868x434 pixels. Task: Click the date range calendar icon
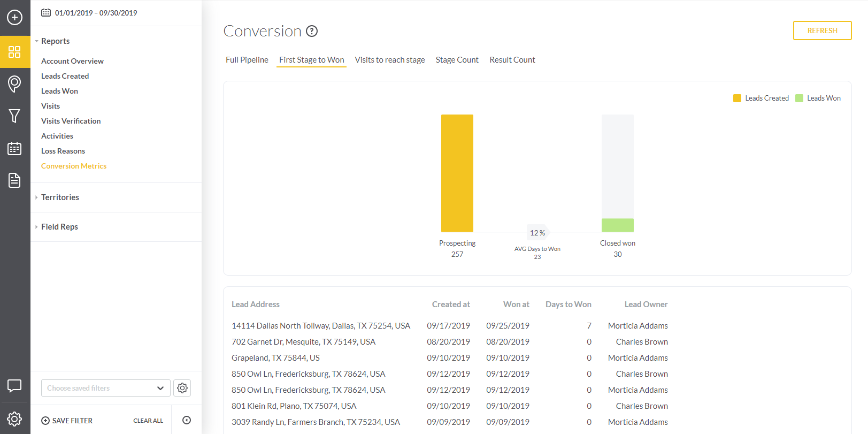[46, 12]
